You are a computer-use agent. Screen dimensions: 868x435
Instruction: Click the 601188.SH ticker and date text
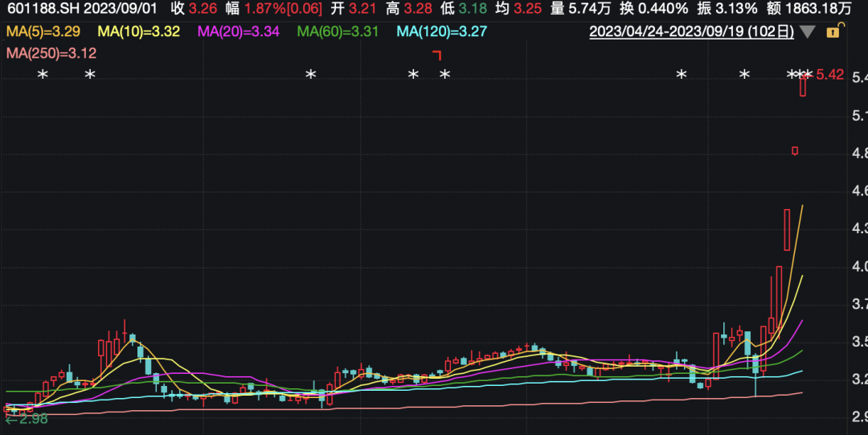83,9
